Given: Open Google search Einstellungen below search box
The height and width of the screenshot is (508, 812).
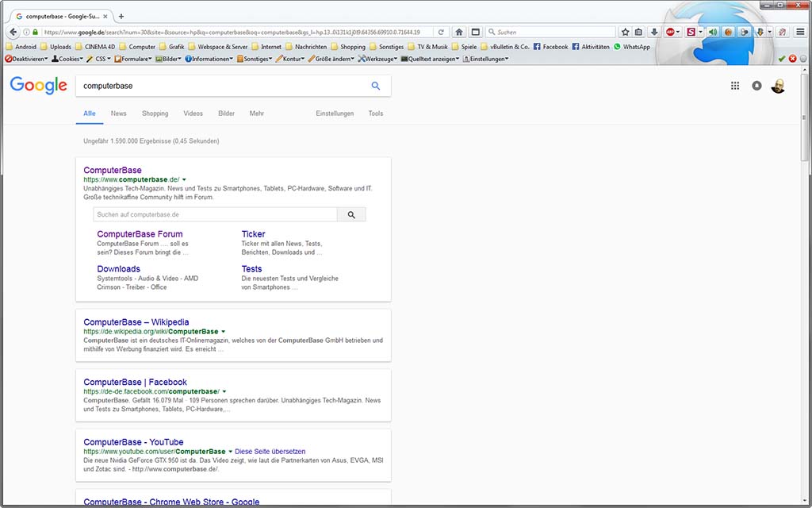Looking at the screenshot, I should pos(335,114).
